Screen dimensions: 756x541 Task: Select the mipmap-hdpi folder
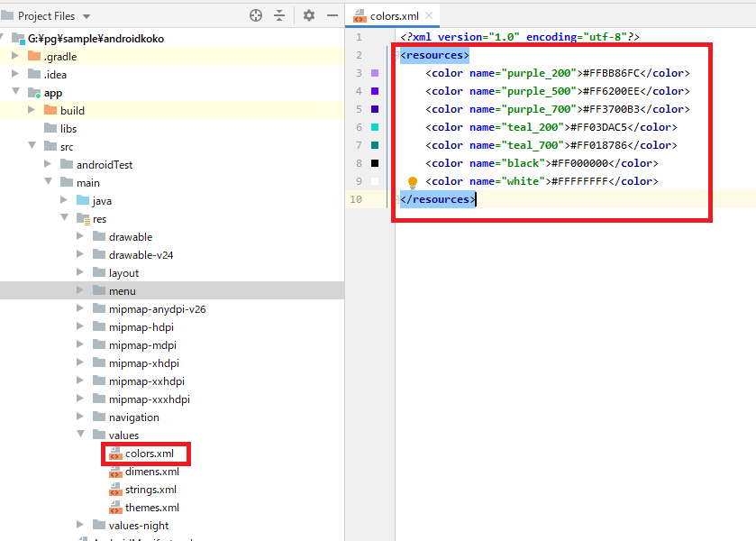click(141, 327)
